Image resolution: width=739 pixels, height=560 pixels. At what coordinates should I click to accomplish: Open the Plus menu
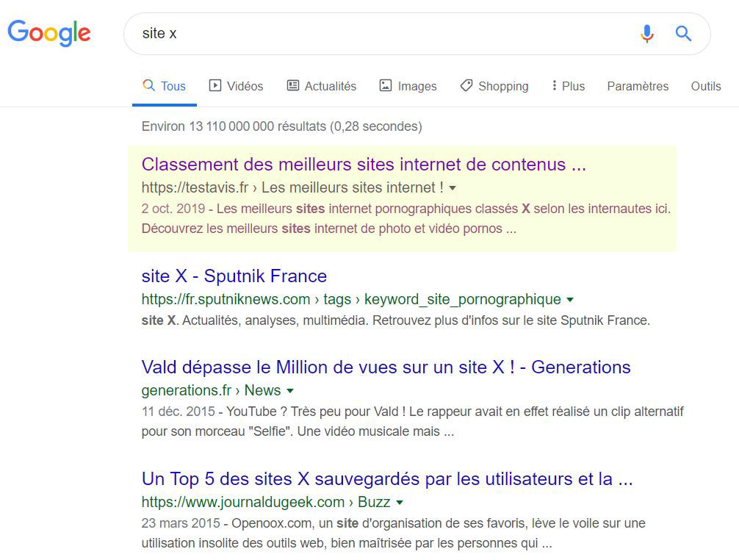click(x=569, y=86)
